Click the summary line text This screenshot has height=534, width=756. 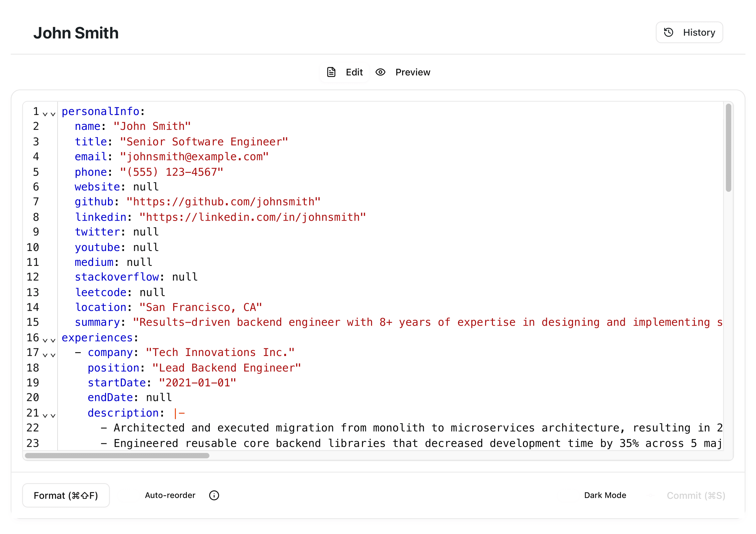[399, 322]
